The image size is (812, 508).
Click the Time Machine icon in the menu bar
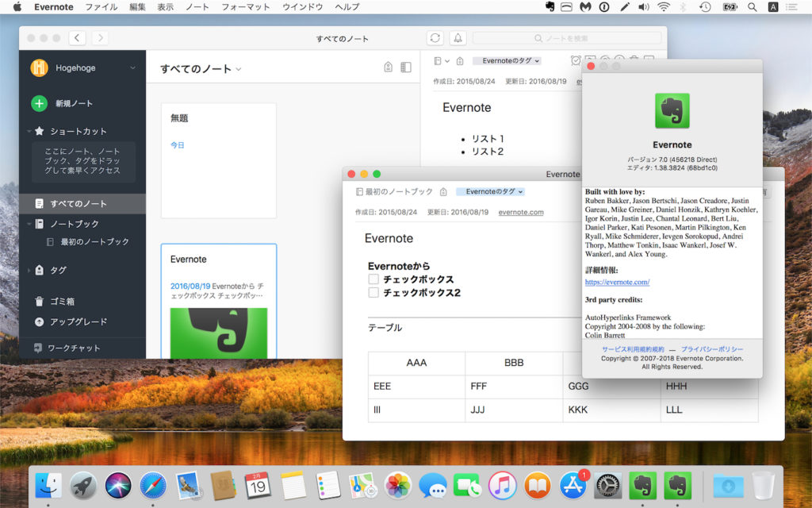(x=705, y=6)
